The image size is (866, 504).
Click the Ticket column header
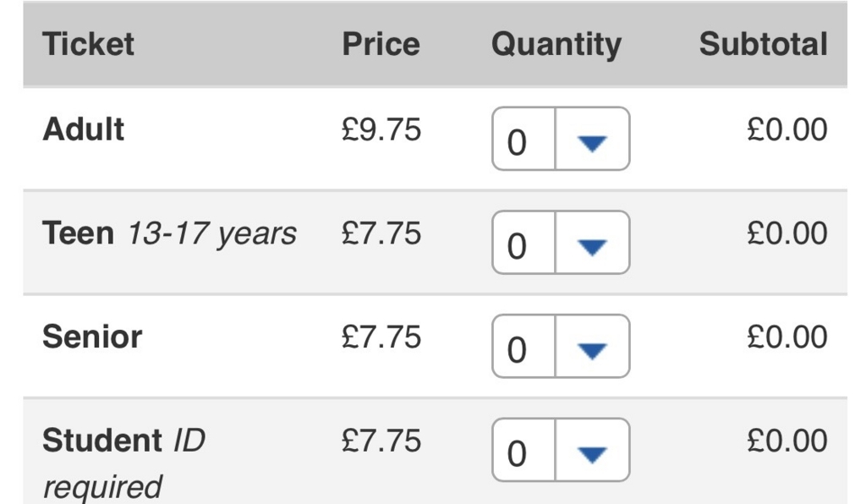tap(88, 44)
